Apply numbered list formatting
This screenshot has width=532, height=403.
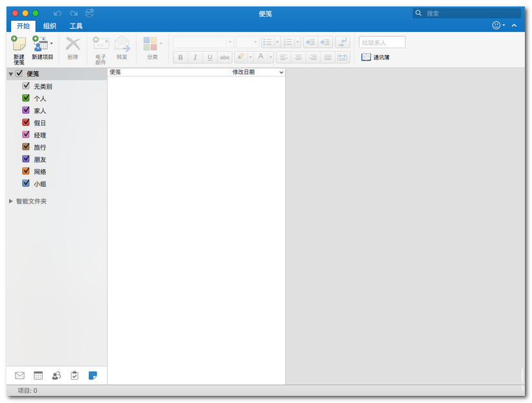tap(288, 42)
